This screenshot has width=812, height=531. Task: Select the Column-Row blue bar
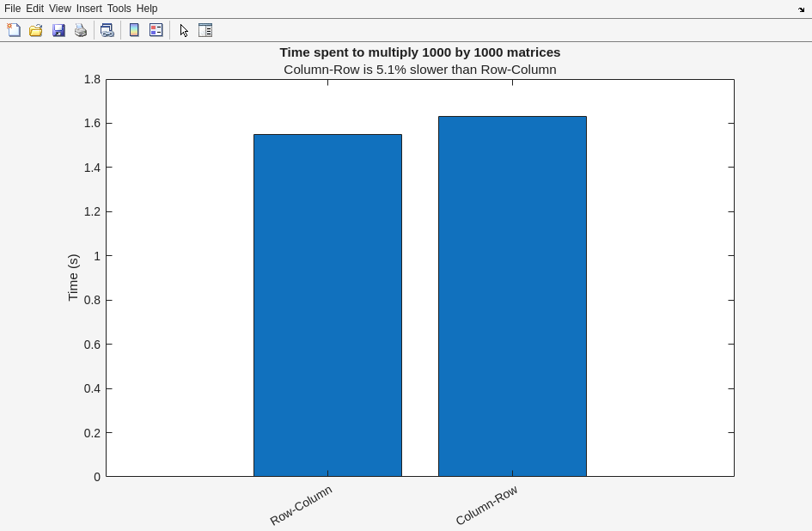(512, 296)
